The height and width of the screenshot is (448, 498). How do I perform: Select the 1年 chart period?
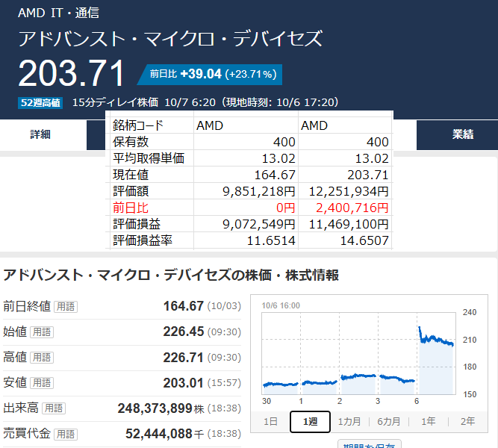(x=429, y=421)
